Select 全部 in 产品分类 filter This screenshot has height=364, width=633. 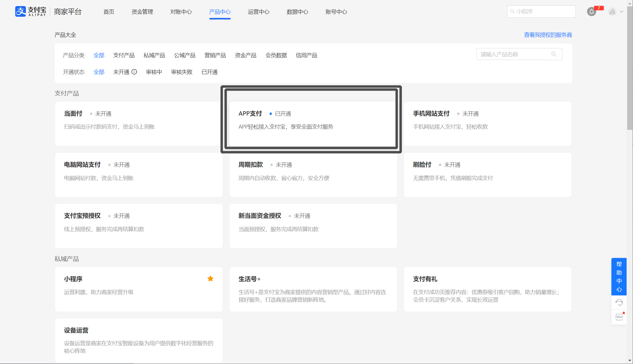pyautogui.click(x=99, y=55)
